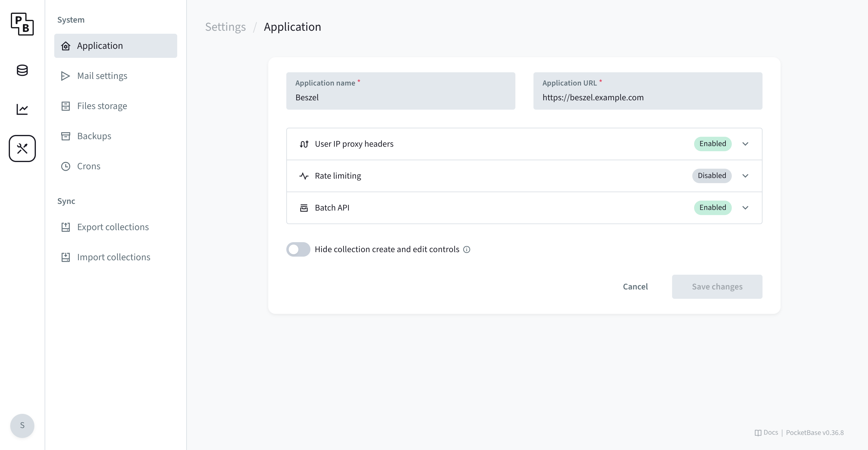
Task: Click the Enabled badge on Batch API
Action: pos(713,208)
